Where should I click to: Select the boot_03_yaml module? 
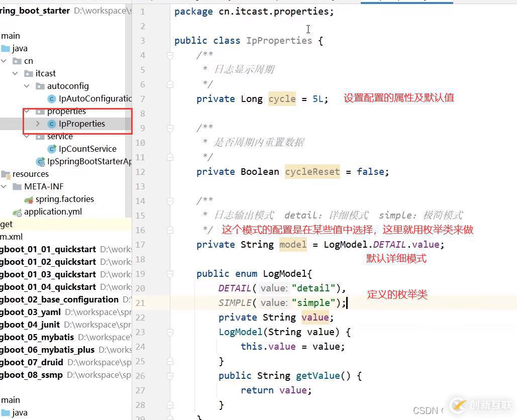(x=30, y=312)
